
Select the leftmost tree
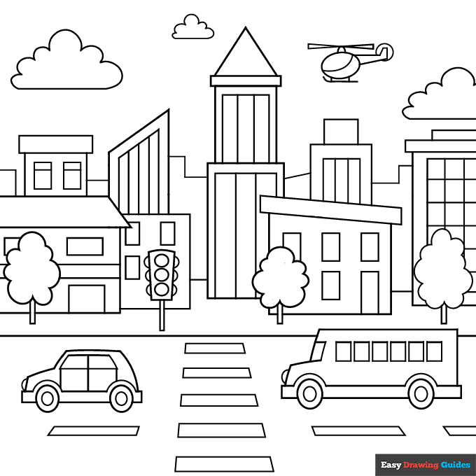[32, 269]
